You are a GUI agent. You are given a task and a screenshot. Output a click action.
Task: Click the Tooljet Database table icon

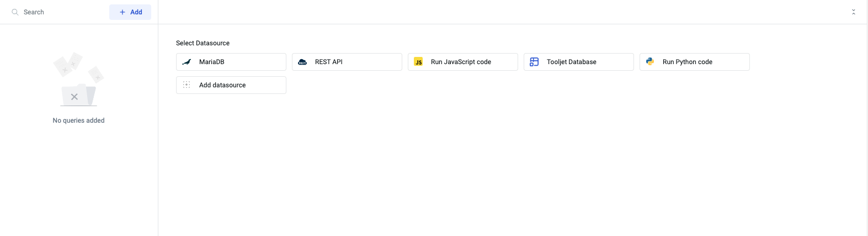534,62
